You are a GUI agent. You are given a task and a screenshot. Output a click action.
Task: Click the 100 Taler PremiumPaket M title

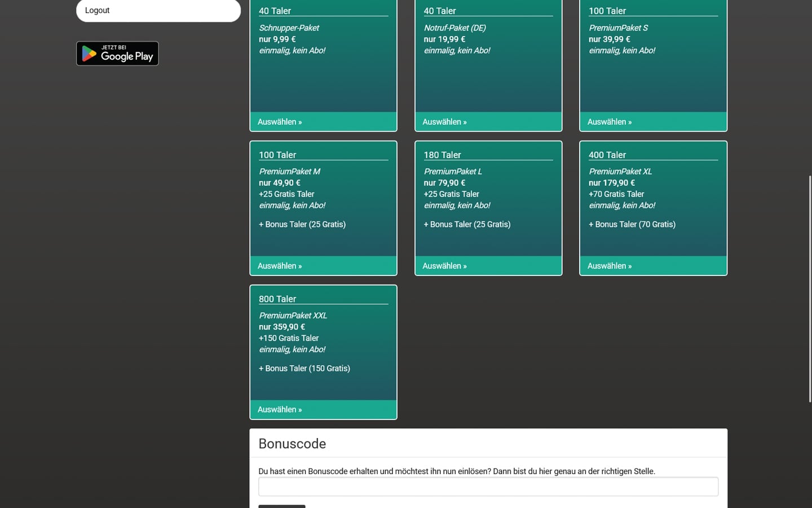click(277, 155)
